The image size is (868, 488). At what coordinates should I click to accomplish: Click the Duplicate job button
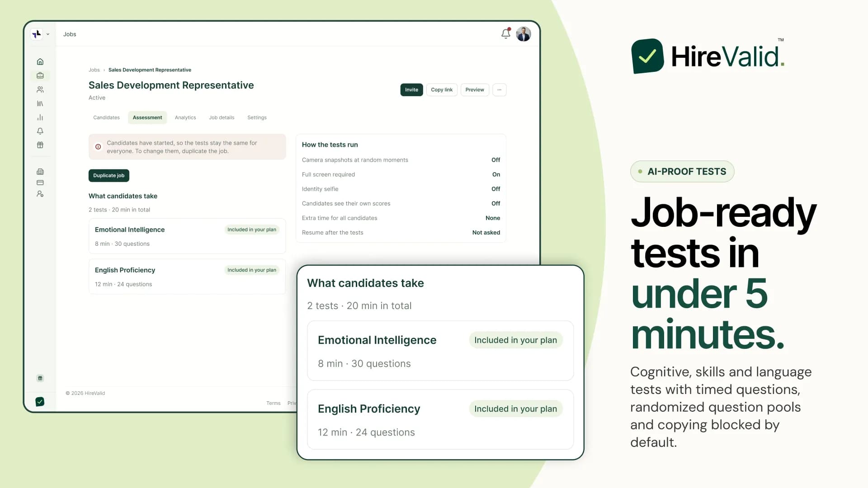(x=109, y=176)
